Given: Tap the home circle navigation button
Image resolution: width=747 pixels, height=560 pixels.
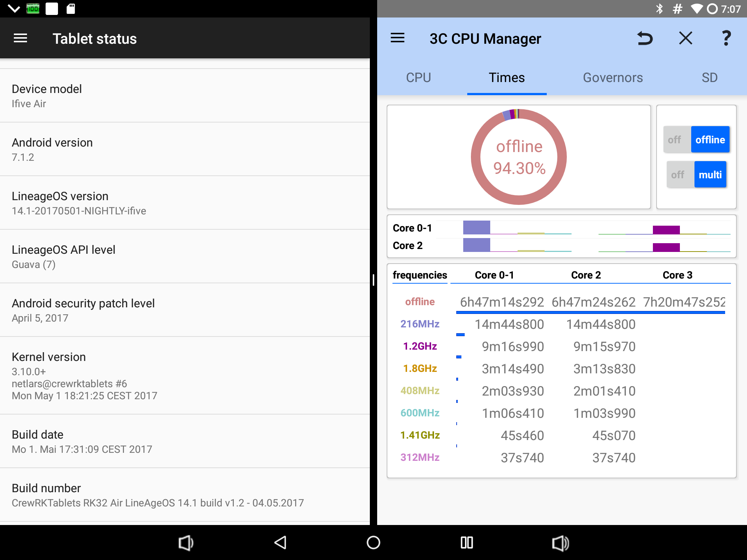Looking at the screenshot, I should pos(373,543).
